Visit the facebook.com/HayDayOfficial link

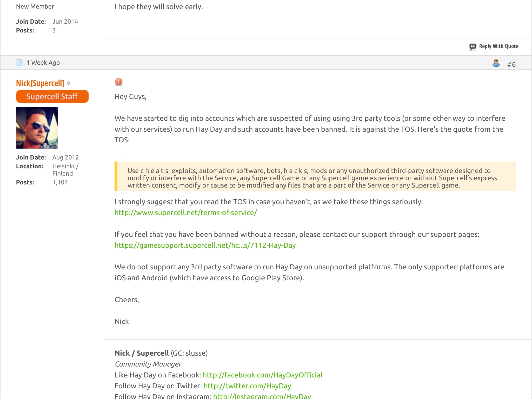[x=262, y=375]
